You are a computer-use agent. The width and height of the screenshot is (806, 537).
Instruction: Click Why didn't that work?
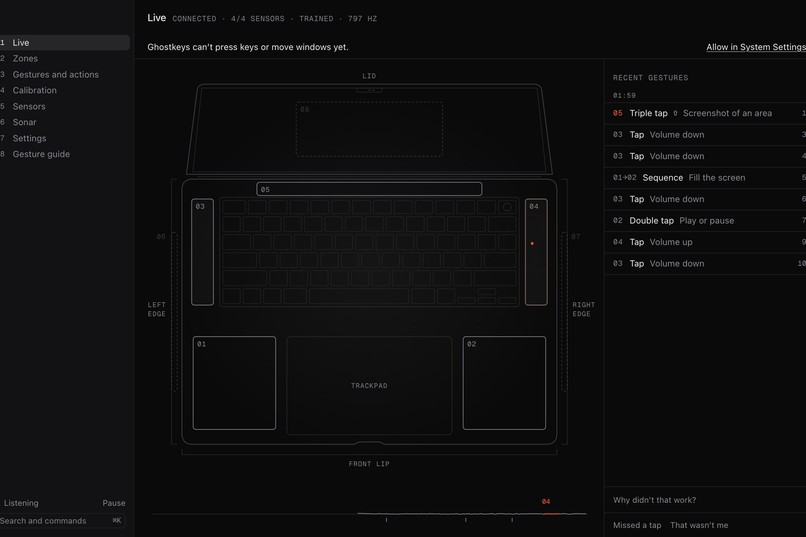click(x=654, y=500)
